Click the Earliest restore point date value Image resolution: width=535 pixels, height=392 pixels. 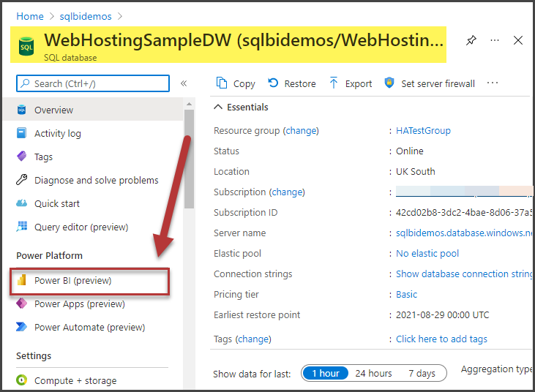(442, 314)
